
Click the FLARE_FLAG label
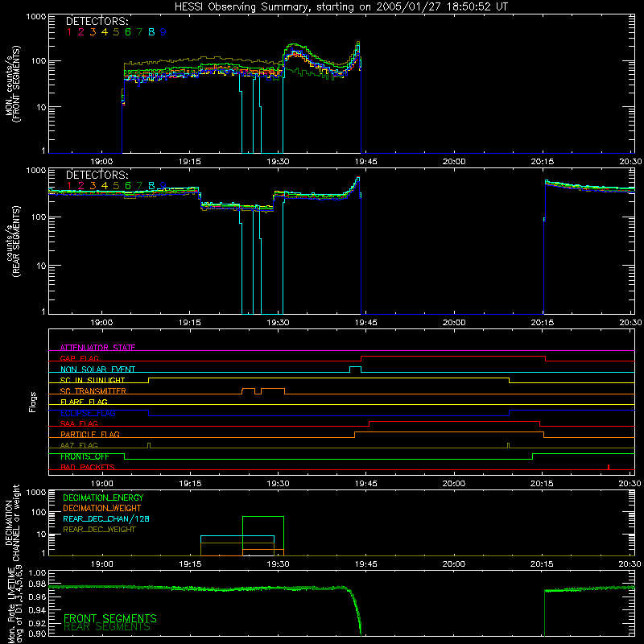[84, 402]
